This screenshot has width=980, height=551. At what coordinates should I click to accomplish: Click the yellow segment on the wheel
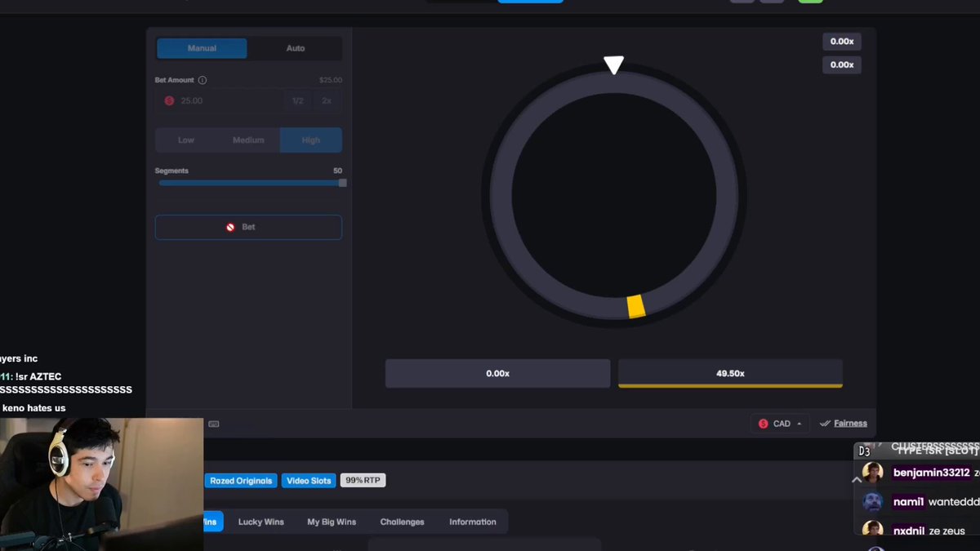coord(635,306)
